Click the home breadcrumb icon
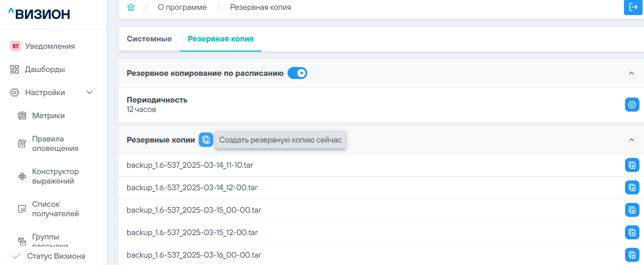This screenshot has width=644, height=265. coord(131,7)
